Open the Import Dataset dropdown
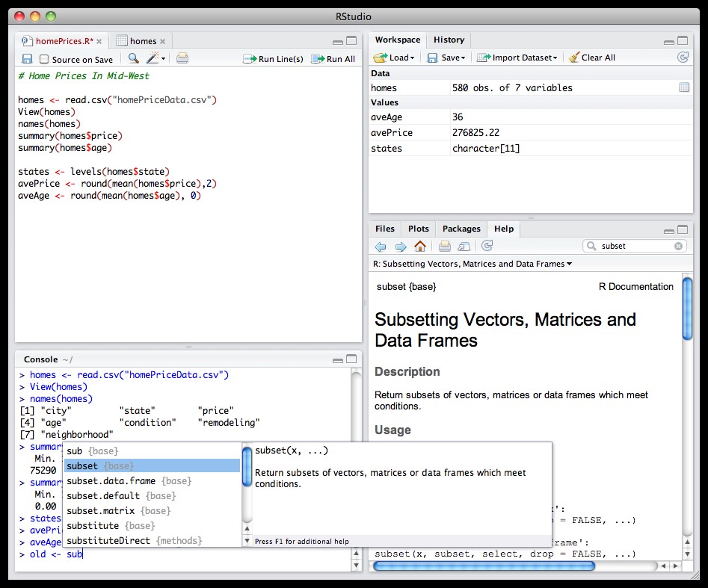The width and height of the screenshot is (708, 588). (x=517, y=58)
